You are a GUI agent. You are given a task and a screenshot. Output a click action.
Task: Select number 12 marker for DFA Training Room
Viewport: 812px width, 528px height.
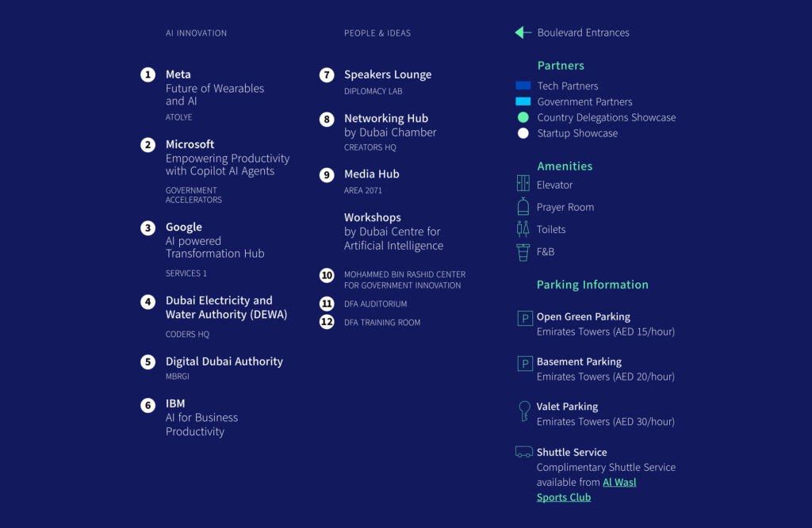coord(327,322)
